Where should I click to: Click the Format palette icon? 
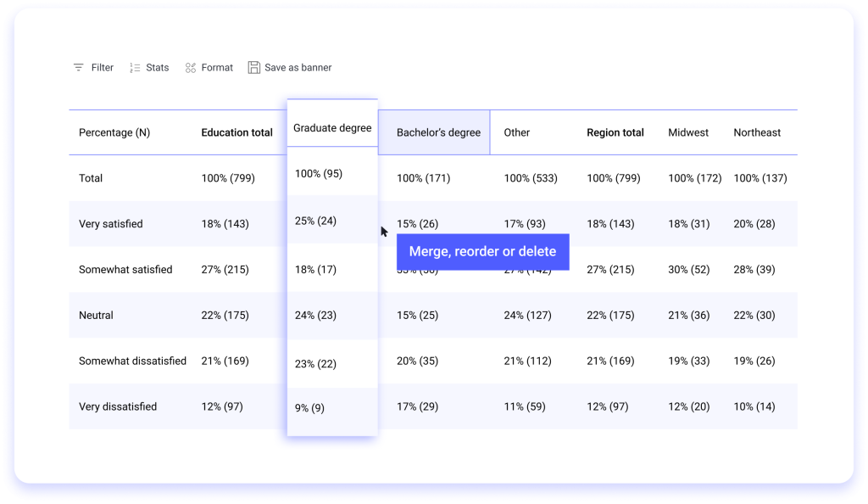(191, 68)
